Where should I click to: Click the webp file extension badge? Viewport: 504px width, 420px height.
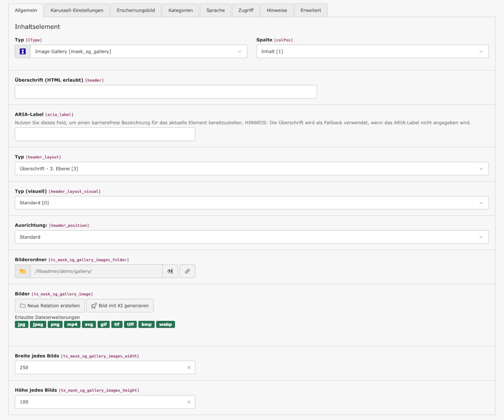click(165, 325)
